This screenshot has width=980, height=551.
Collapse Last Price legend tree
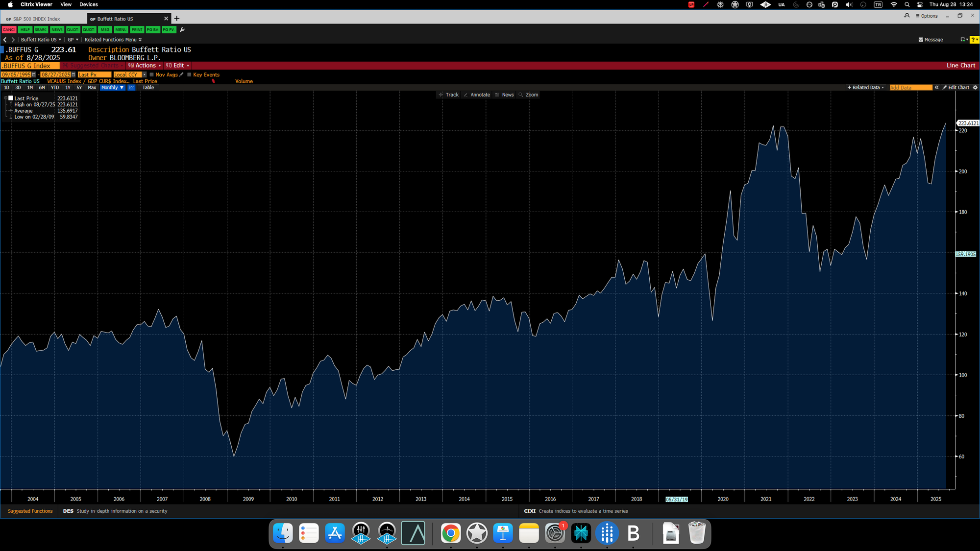6,98
